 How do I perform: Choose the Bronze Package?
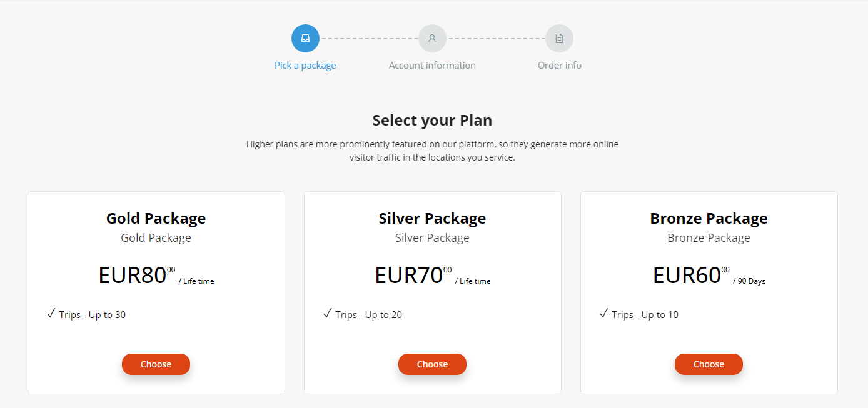[x=709, y=364]
